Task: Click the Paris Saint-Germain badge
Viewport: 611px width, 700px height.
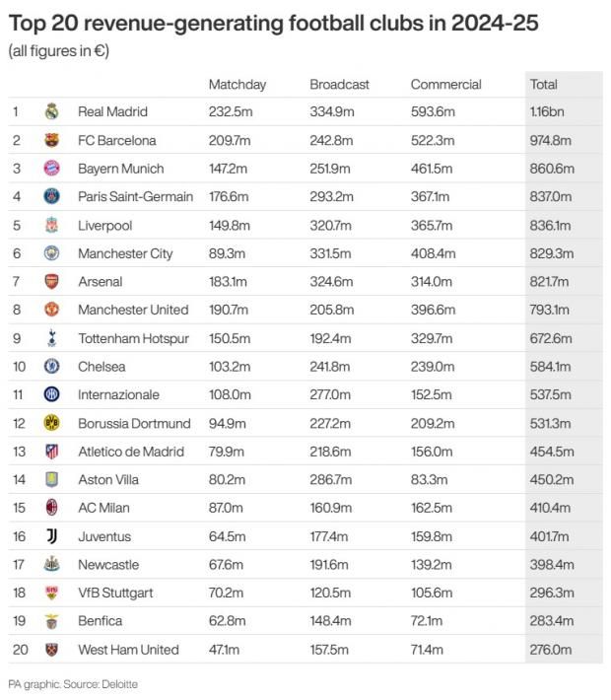Action: [x=52, y=197]
